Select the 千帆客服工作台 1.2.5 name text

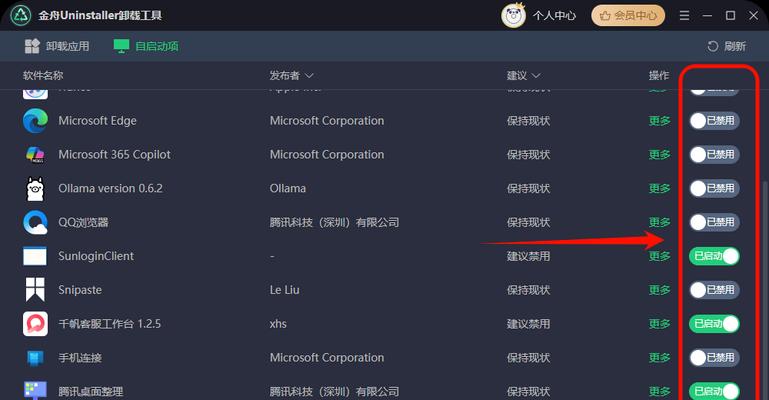(109, 324)
